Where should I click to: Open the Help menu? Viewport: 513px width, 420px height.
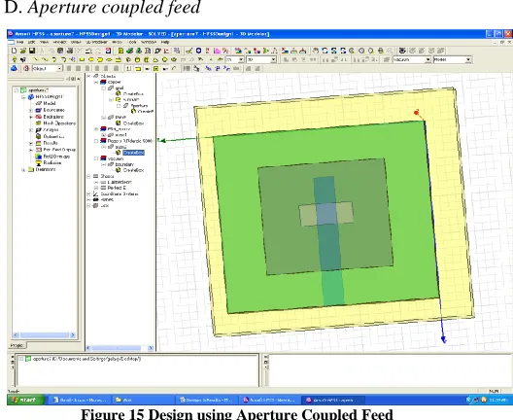click(165, 42)
